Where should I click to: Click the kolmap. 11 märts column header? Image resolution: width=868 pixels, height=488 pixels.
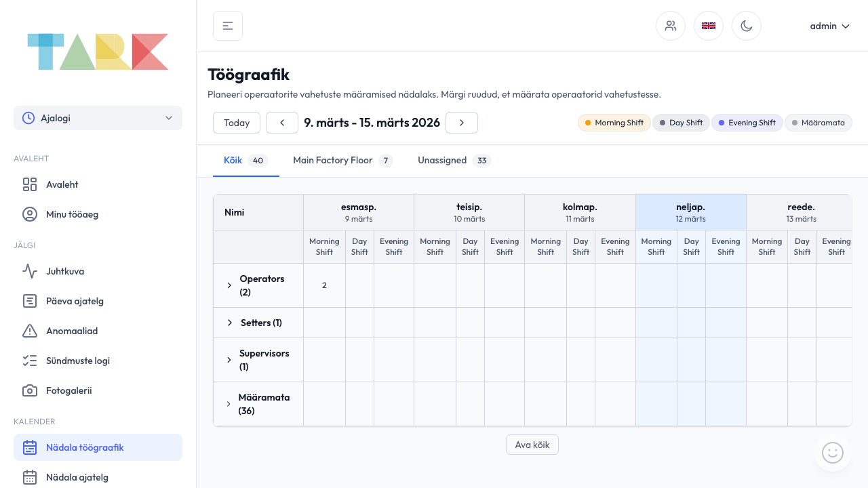tap(580, 212)
